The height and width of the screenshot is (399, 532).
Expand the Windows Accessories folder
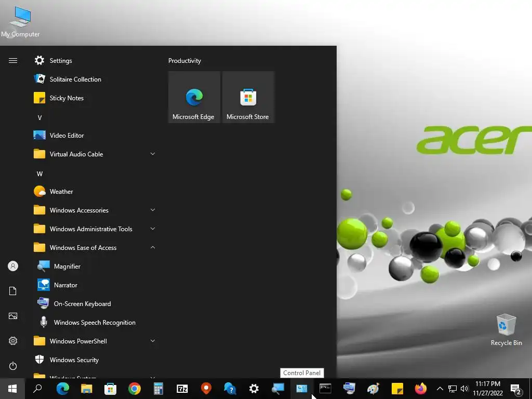coord(95,210)
